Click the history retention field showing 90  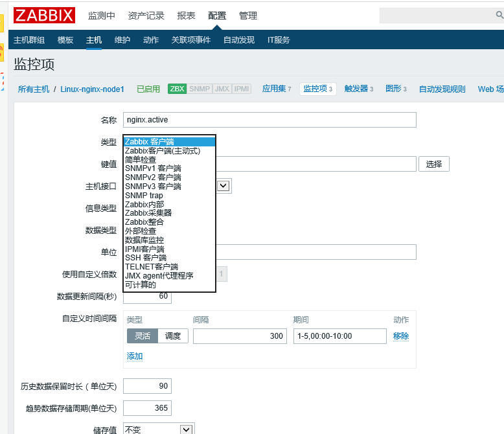pyautogui.click(x=147, y=386)
